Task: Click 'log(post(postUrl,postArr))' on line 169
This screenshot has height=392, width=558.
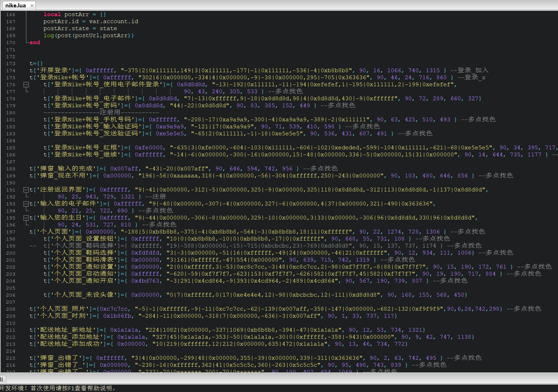Action: 89,35
